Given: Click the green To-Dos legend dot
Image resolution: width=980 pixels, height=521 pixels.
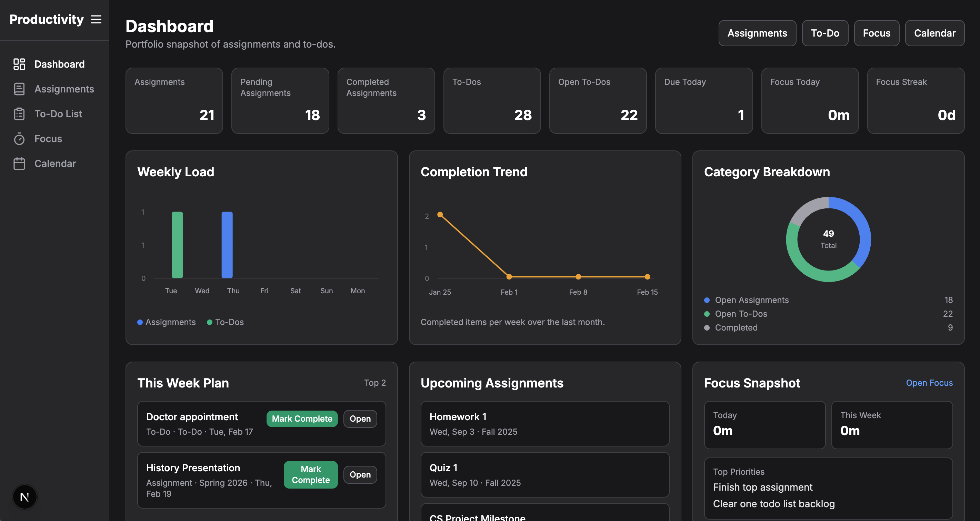Looking at the screenshot, I should click(x=210, y=322).
